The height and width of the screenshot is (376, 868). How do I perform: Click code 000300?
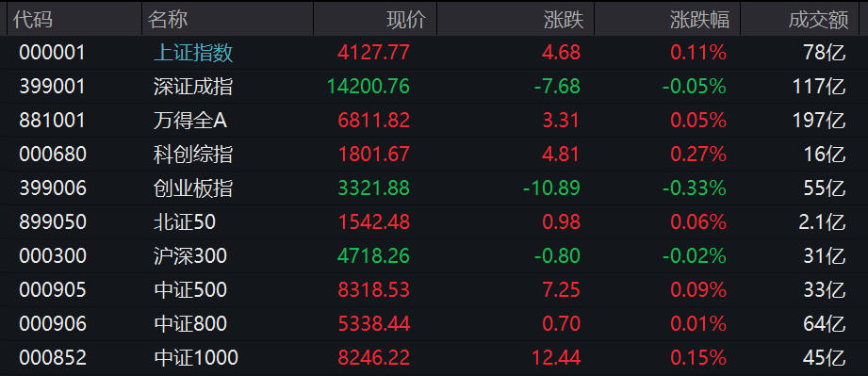[x=53, y=255]
